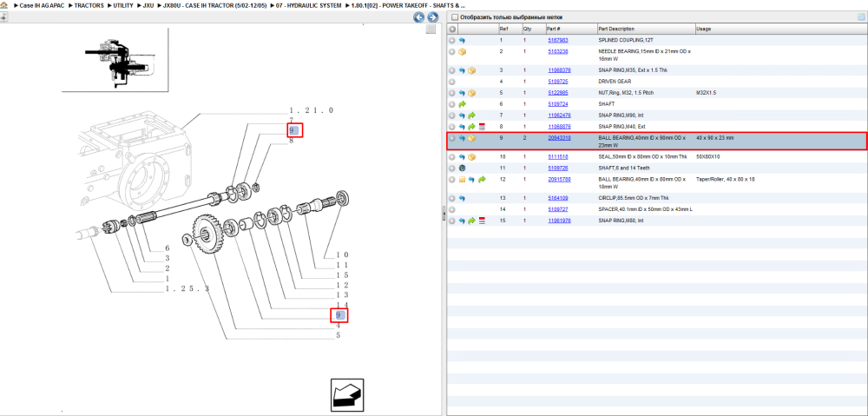
Task: Open JX80U - CASE IH TRACTOR breadcrumb
Action: 214,5
